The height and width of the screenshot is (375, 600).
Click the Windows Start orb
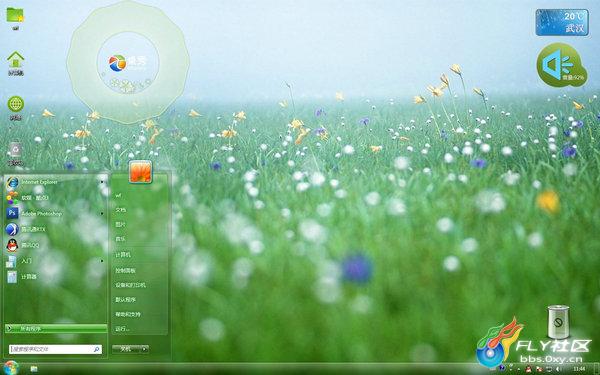tap(11, 368)
